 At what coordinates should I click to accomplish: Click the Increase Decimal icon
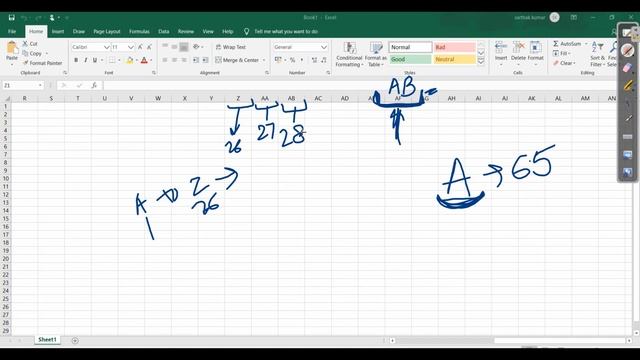pos(314,60)
